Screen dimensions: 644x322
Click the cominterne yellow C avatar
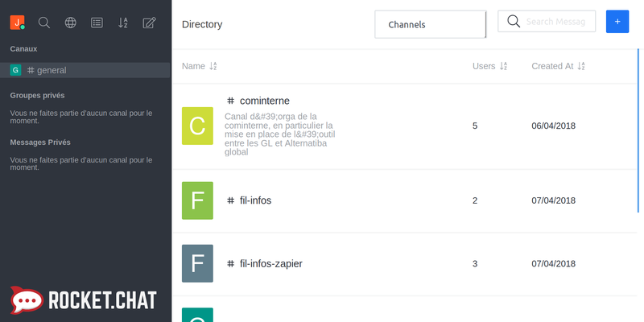(197, 126)
